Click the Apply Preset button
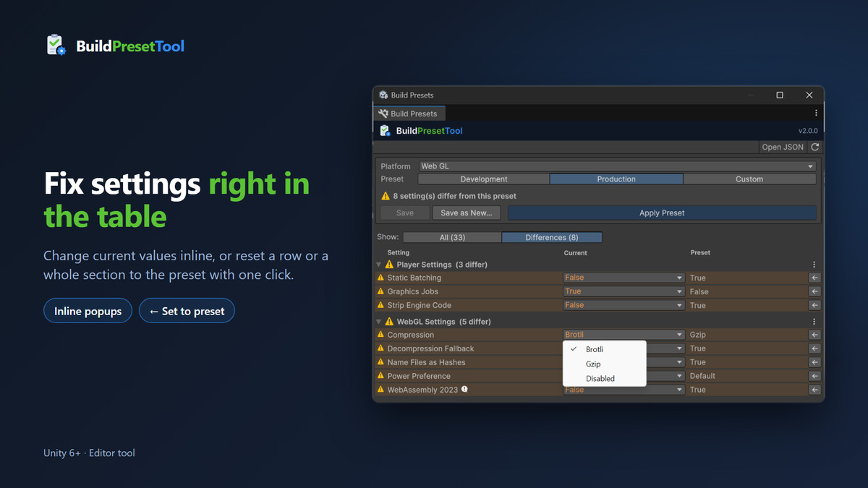Image resolution: width=868 pixels, height=488 pixels. pyautogui.click(x=662, y=213)
